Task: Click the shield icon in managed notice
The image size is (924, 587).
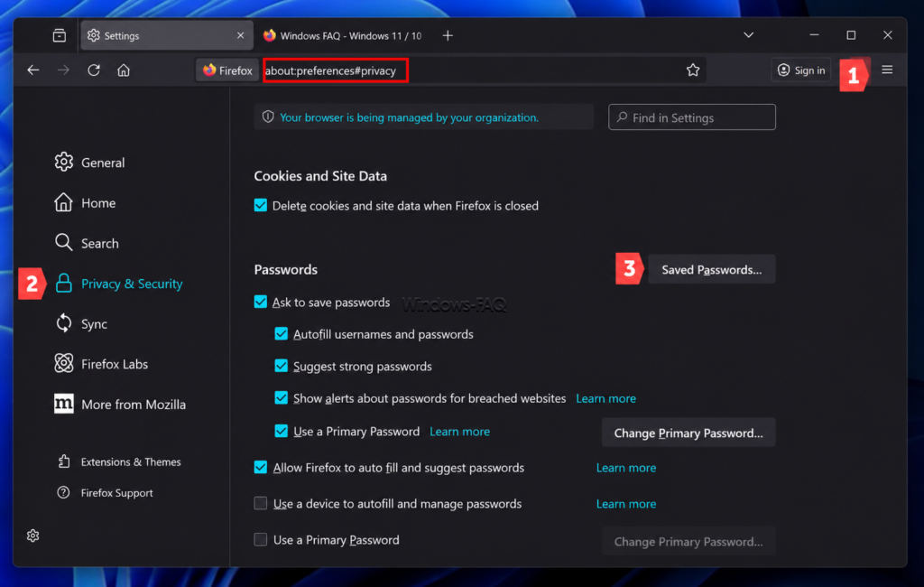Action: pyautogui.click(x=268, y=116)
